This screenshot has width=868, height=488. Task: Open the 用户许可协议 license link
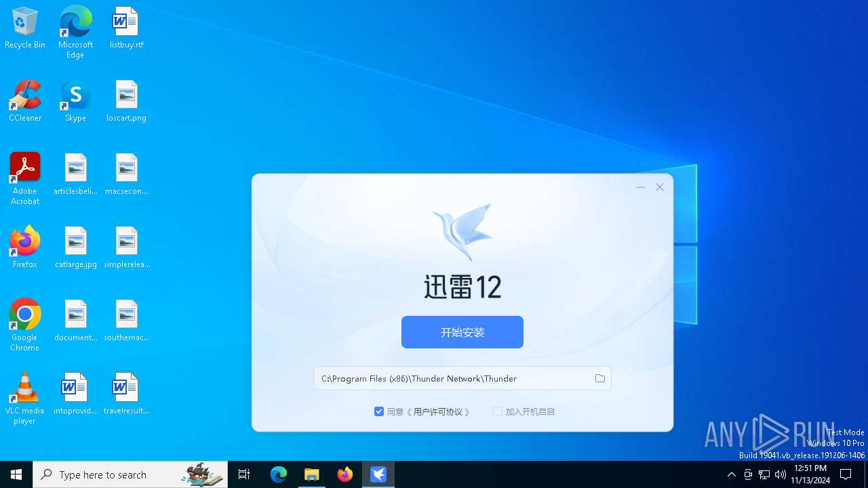pyautogui.click(x=438, y=411)
